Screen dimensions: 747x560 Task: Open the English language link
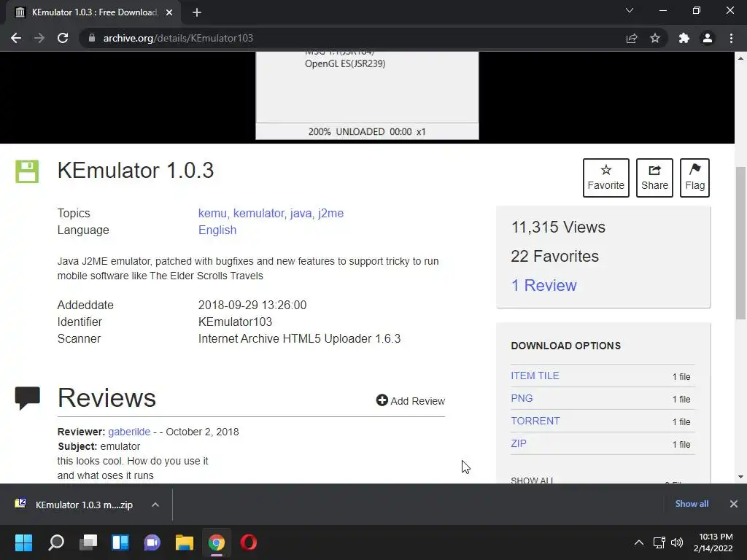click(x=217, y=230)
